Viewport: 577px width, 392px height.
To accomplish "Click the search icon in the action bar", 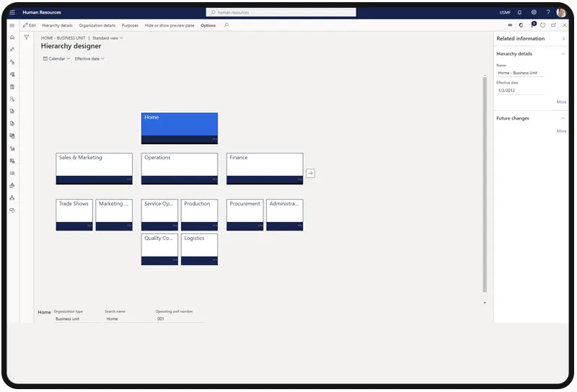I will [226, 25].
